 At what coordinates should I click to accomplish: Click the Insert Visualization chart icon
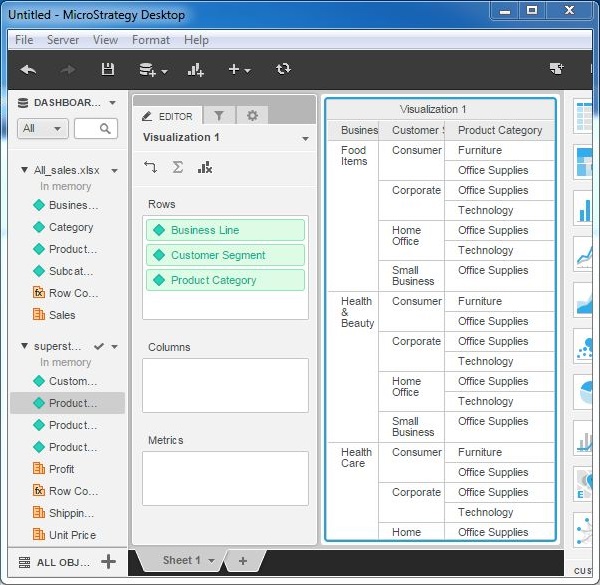196,69
